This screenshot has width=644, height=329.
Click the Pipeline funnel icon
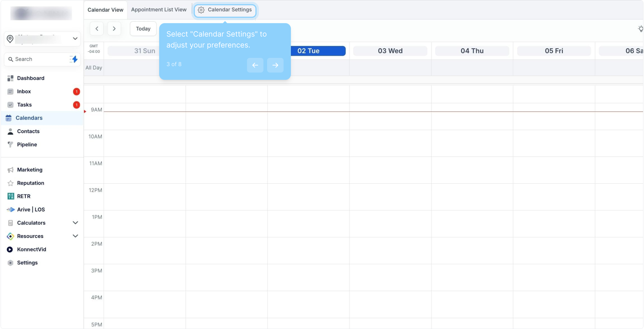point(10,144)
